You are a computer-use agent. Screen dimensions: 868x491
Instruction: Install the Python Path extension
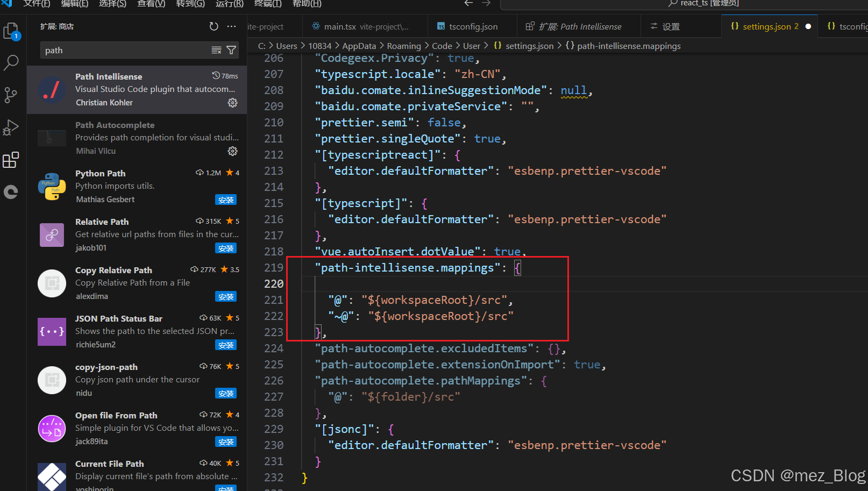226,200
